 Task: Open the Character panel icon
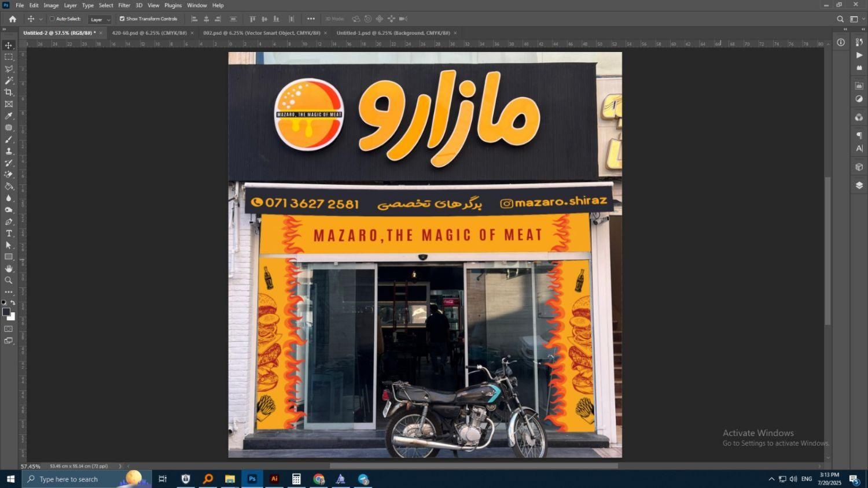(x=859, y=149)
